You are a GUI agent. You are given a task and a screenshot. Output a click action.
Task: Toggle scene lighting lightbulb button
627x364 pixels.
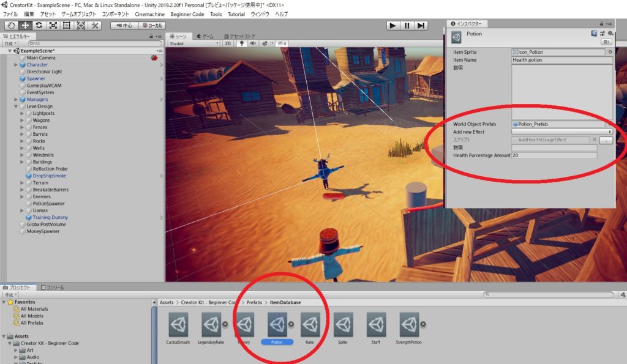click(x=241, y=43)
